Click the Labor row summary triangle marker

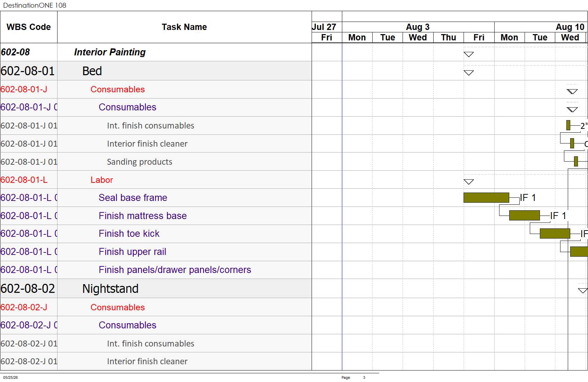(x=468, y=182)
